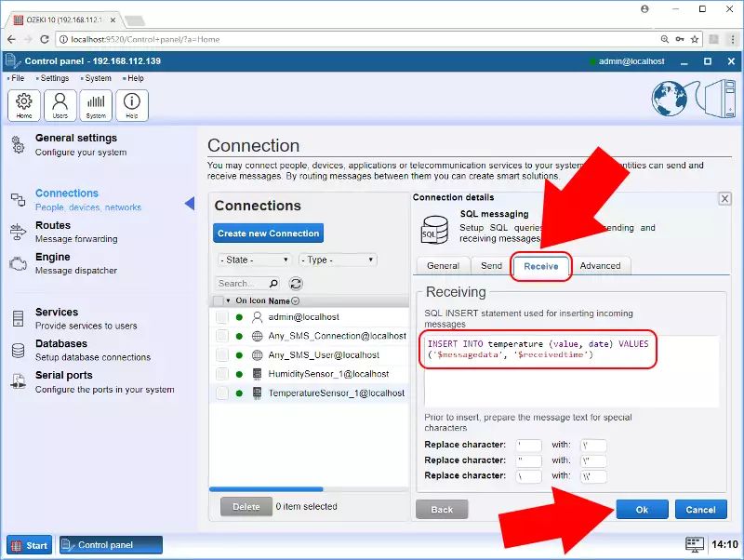Bookmark this page with the star
The image size is (744, 560).
(695, 39)
